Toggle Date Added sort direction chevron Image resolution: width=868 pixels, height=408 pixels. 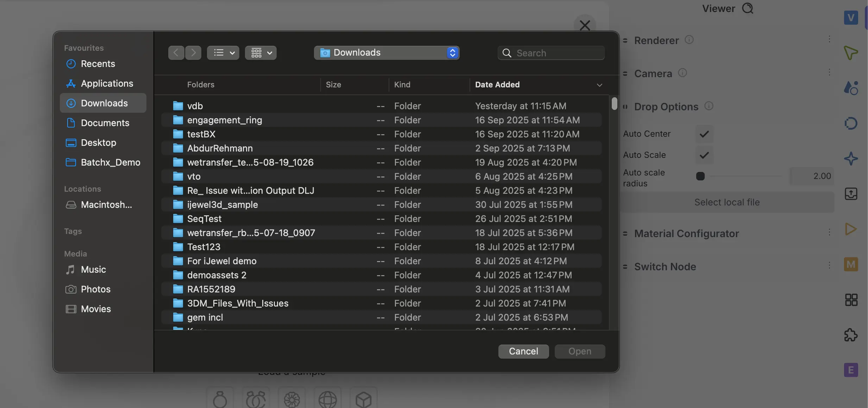click(x=599, y=85)
